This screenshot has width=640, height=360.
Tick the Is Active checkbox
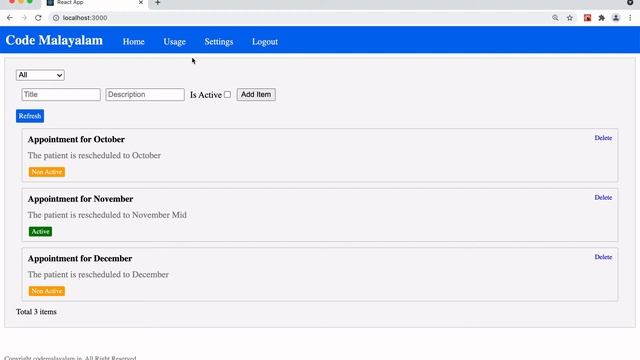tap(227, 95)
